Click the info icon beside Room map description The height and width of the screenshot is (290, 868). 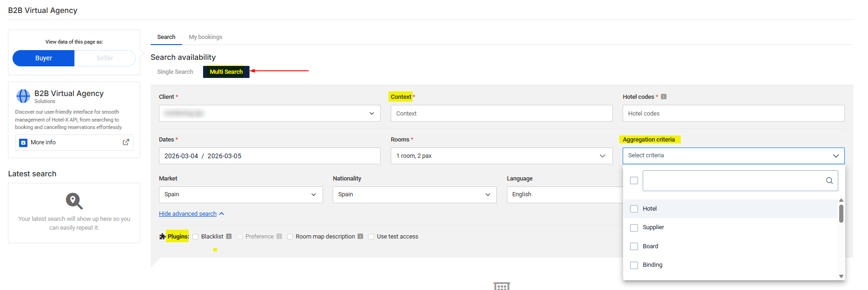pyautogui.click(x=360, y=237)
